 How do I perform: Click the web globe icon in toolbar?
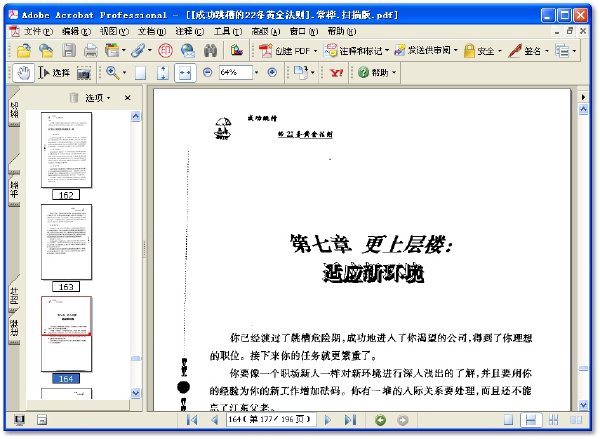point(188,51)
